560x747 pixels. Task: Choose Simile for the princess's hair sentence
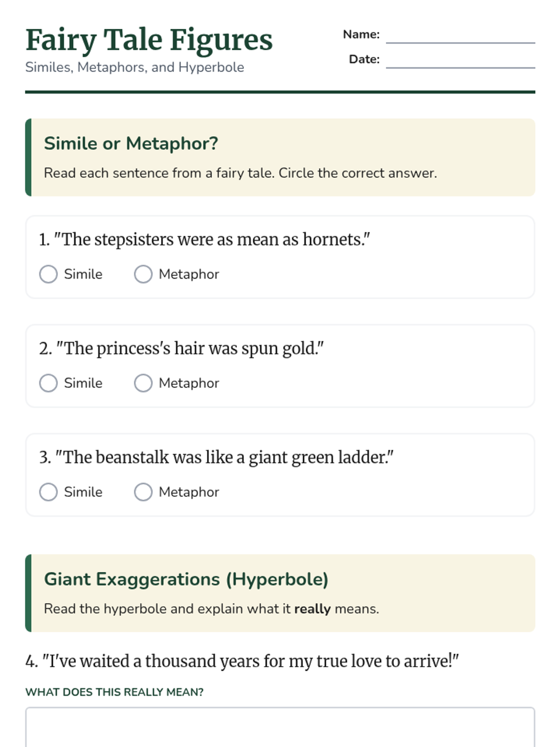[x=49, y=383]
